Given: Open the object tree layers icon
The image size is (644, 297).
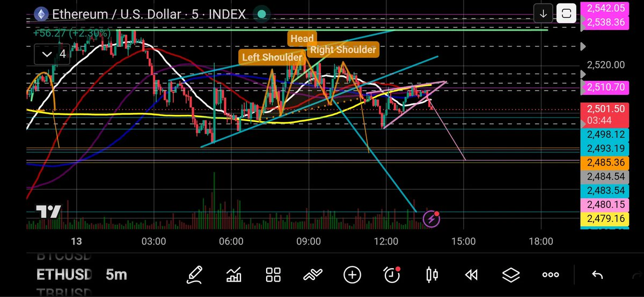Looking at the screenshot, I should [x=511, y=275].
